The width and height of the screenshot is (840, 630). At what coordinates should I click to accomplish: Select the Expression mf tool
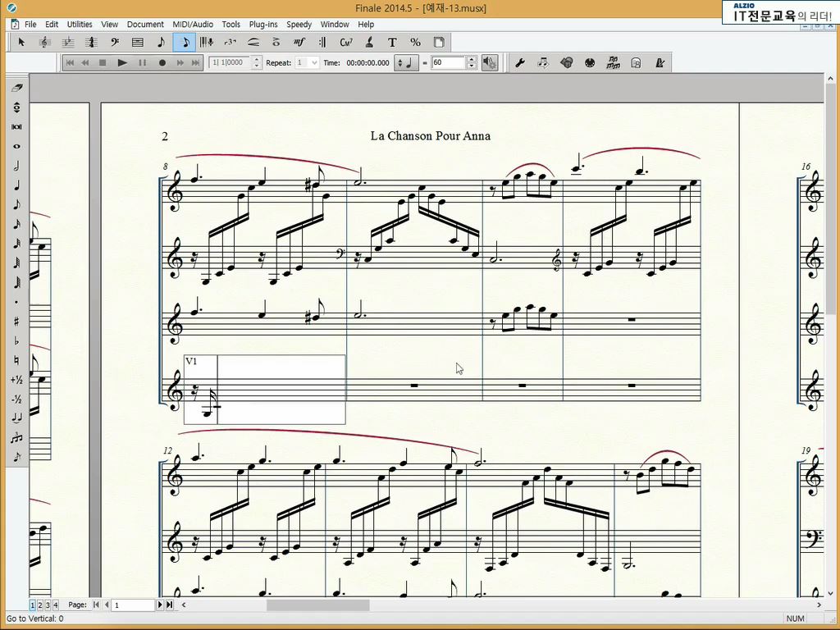[299, 42]
